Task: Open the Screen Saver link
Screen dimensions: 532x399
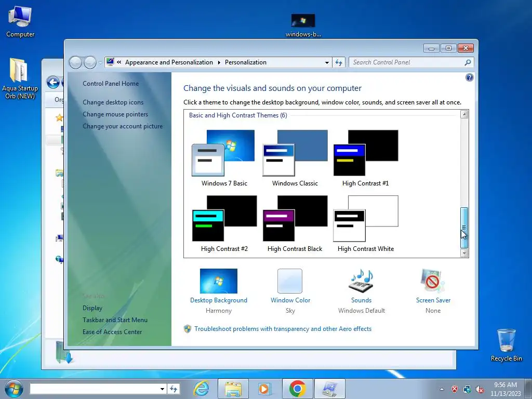Action: (x=433, y=300)
